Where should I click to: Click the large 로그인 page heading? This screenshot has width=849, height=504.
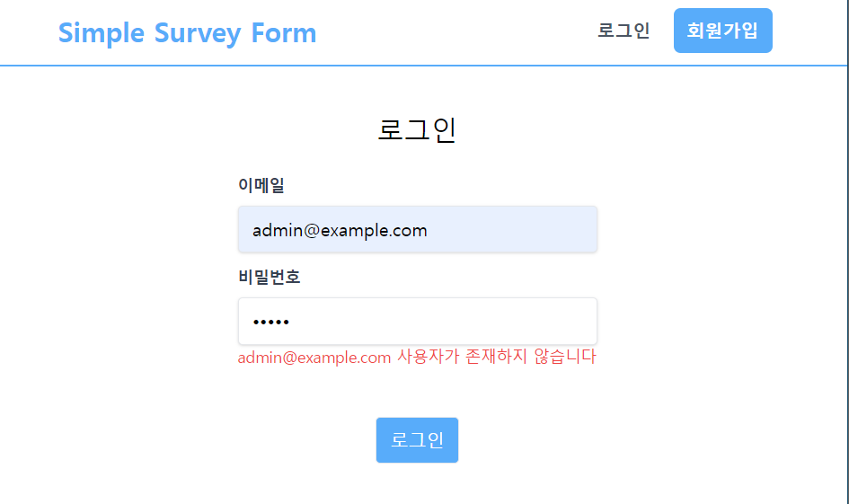click(x=417, y=130)
